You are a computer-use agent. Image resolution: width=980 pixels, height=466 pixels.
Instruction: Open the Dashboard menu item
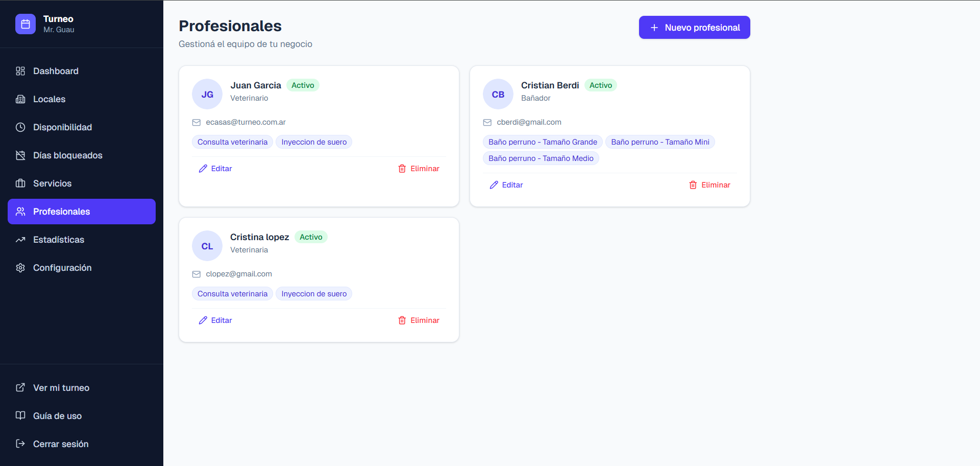click(x=82, y=71)
